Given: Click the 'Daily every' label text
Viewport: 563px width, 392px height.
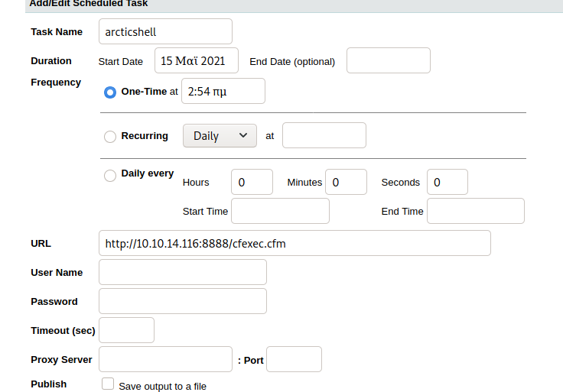Looking at the screenshot, I should click(148, 173).
